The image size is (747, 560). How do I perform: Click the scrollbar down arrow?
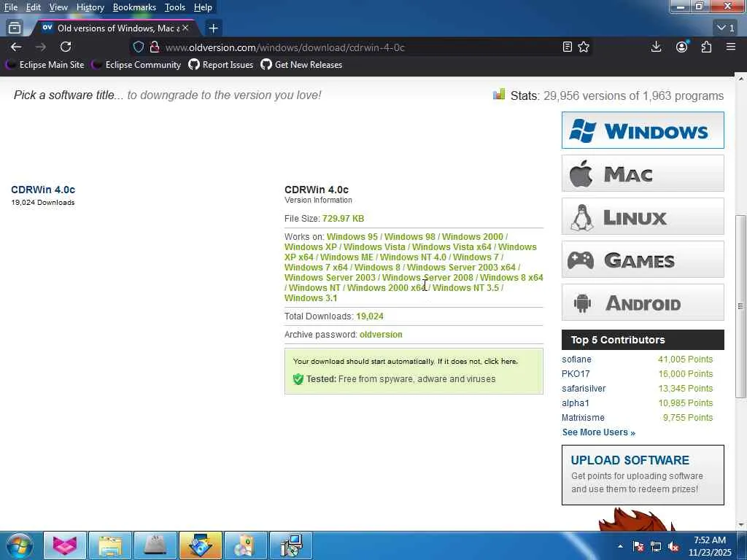coord(741,525)
